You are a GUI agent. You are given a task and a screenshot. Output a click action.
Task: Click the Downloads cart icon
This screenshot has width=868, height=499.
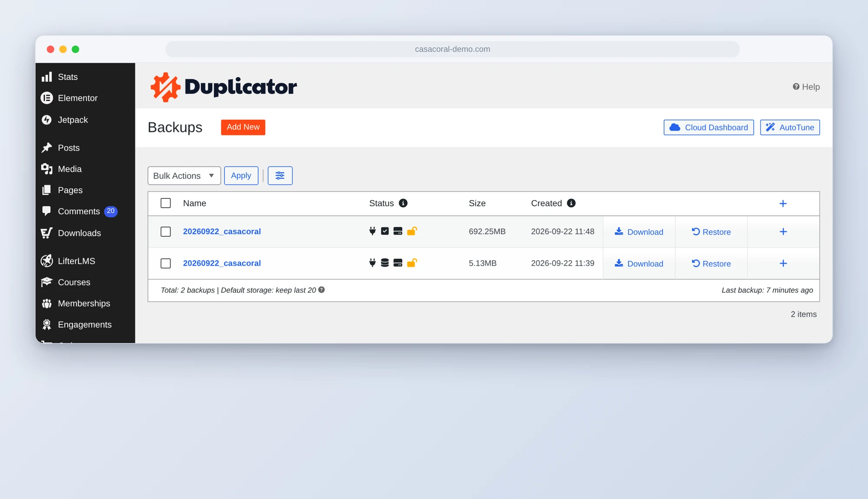point(47,233)
